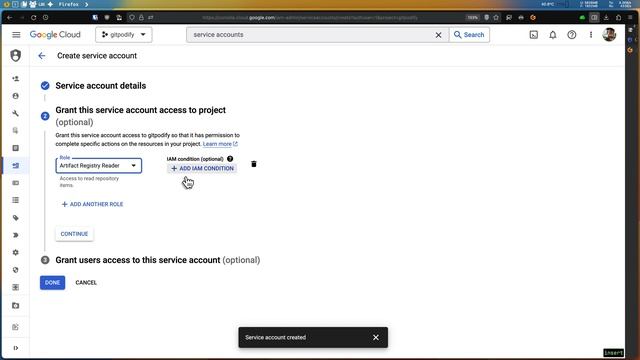Click the Firefox address bar URL

pos(310,18)
